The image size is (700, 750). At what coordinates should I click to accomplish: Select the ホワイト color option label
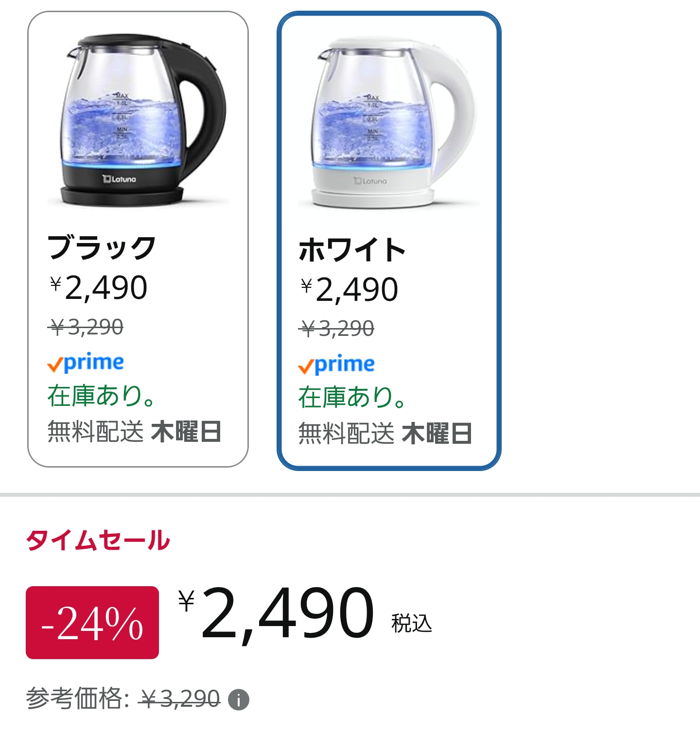[352, 250]
